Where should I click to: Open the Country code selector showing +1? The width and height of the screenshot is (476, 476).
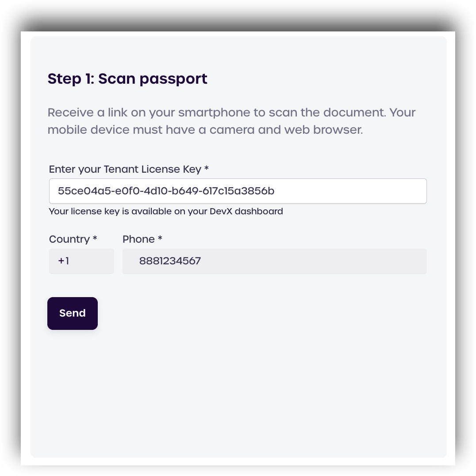(81, 261)
